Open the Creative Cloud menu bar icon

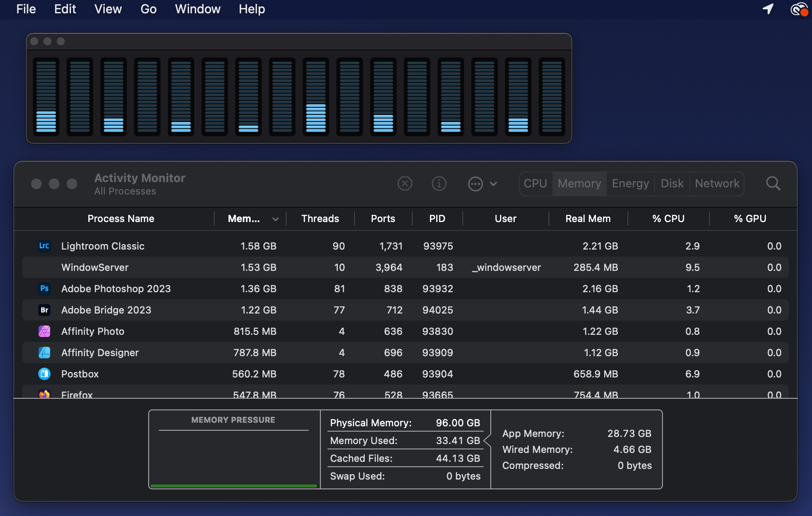(x=799, y=9)
